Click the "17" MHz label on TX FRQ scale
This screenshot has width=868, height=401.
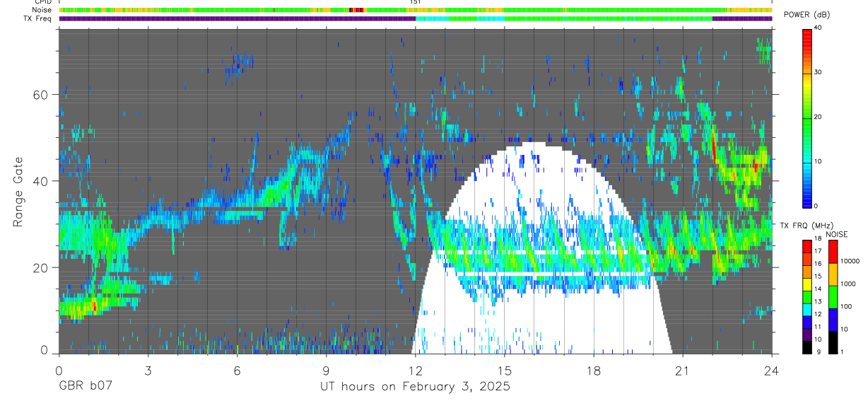(x=819, y=251)
